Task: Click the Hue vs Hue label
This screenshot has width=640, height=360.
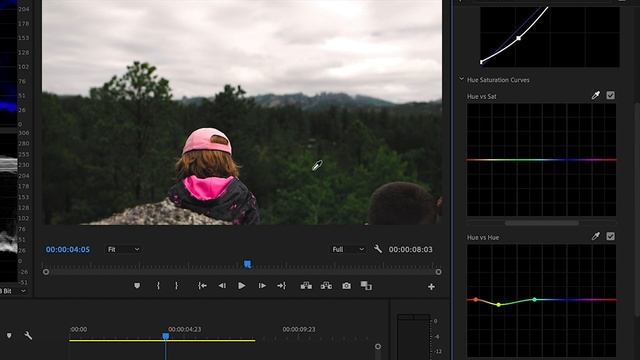Action: 483,237
